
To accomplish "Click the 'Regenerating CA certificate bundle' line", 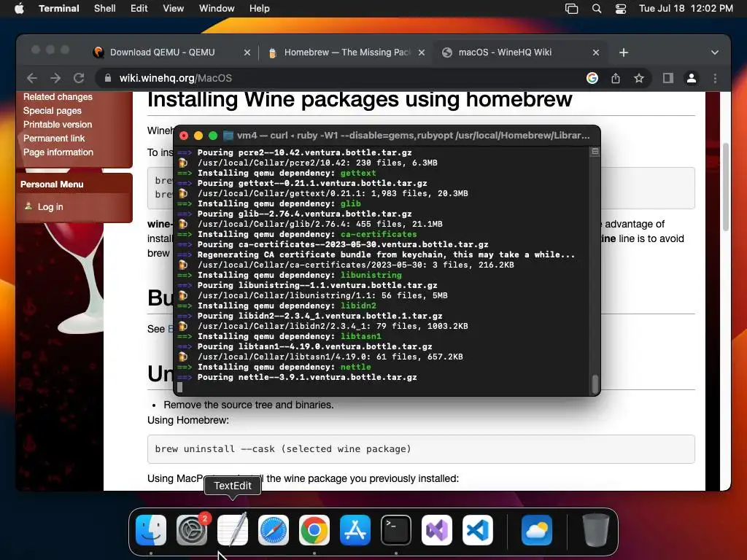I will click(x=386, y=254).
